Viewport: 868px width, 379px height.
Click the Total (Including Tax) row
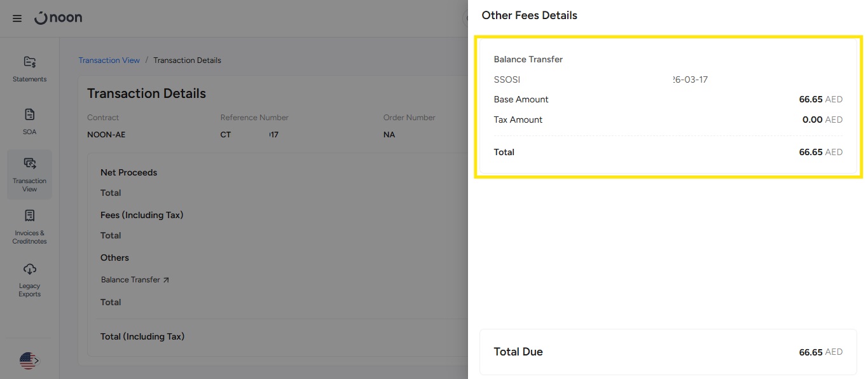coord(142,336)
